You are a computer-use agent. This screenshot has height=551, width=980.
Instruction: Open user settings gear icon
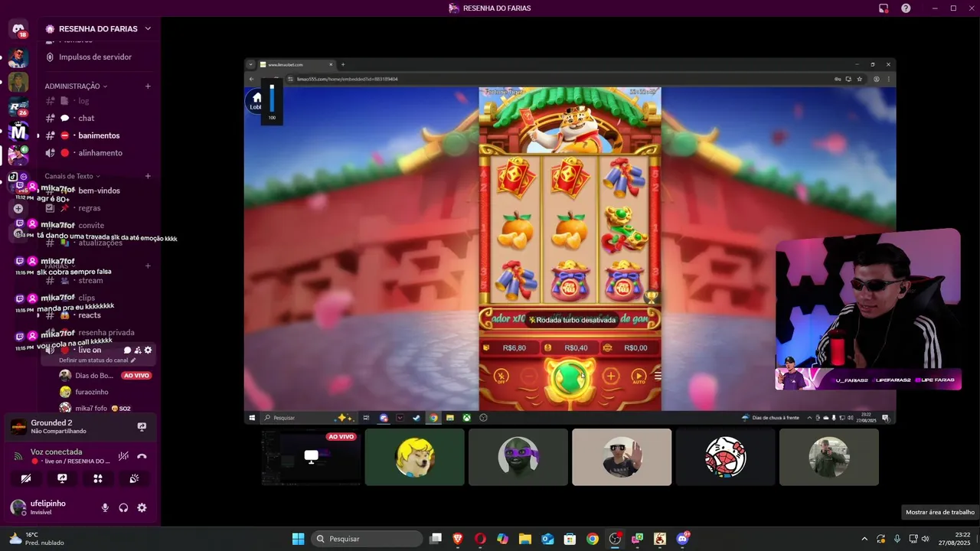(x=142, y=507)
